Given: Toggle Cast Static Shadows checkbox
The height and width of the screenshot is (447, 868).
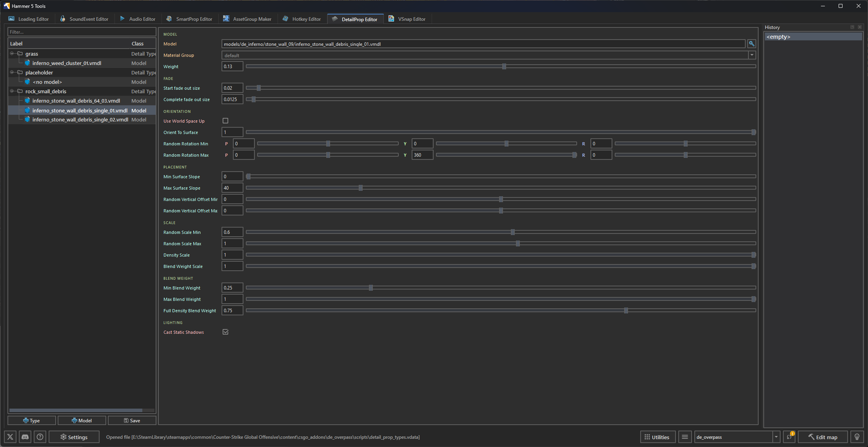Looking at the screenshot, I should (x=225, y=332).
